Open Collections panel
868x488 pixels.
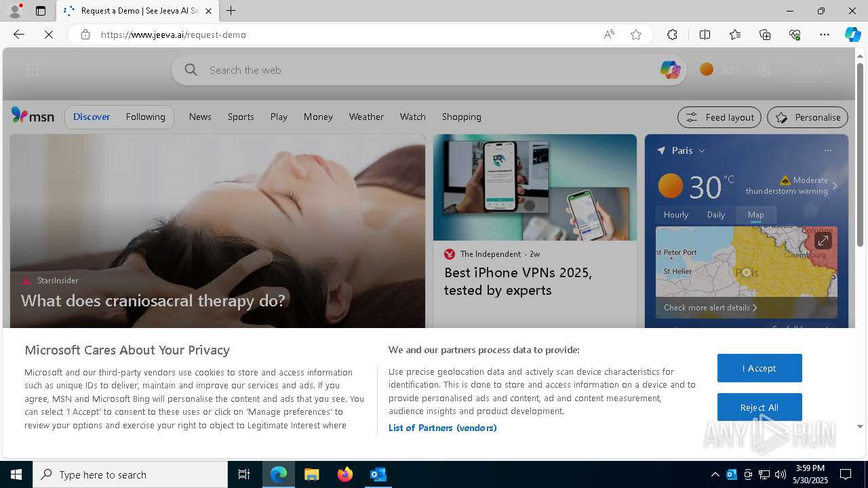pyautogui.click(x=765, y=35)
